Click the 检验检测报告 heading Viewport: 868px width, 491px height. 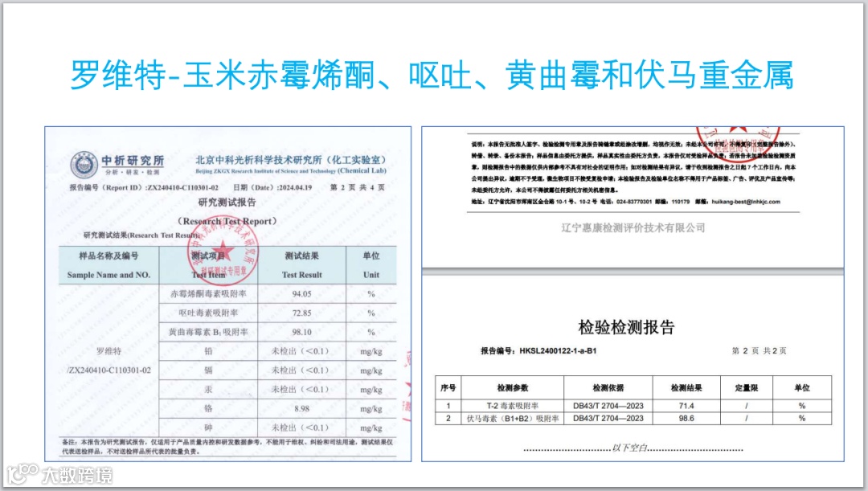(626, 327)
